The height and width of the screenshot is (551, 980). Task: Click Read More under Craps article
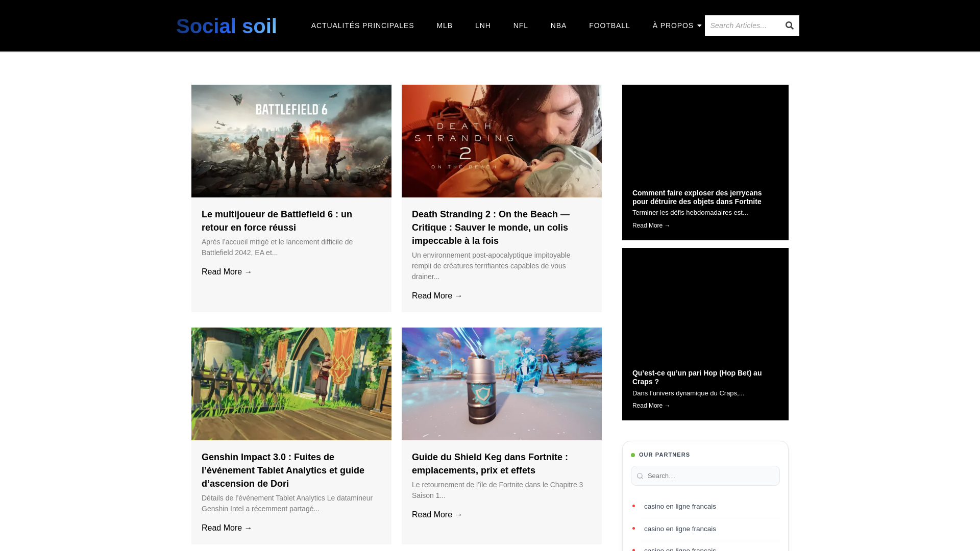coord(651,406)
